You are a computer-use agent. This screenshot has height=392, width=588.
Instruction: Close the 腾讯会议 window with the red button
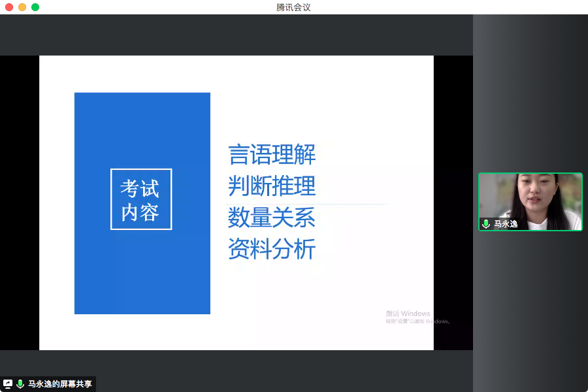click(9, 7)
